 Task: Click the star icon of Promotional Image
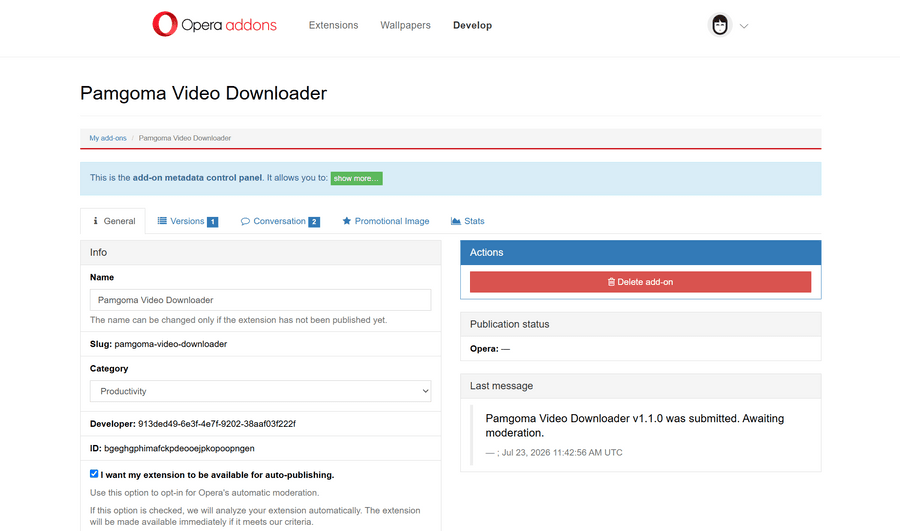point(347,221)
